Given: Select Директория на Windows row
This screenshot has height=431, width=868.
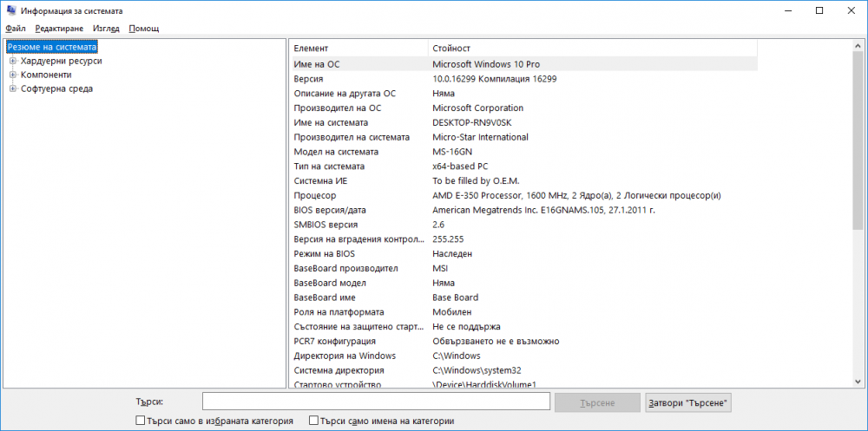Looking at the screenshot, I should (523, 356).
